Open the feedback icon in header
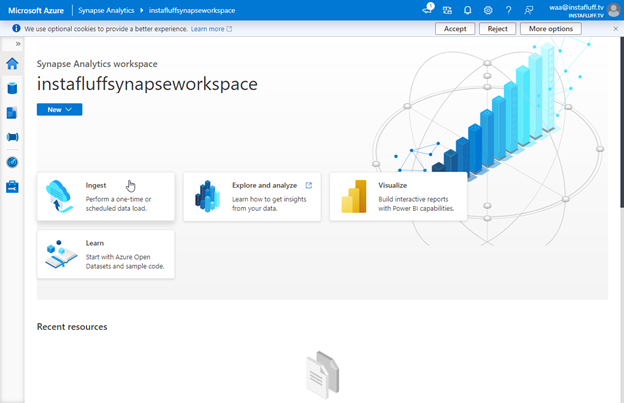 point(528,10)
